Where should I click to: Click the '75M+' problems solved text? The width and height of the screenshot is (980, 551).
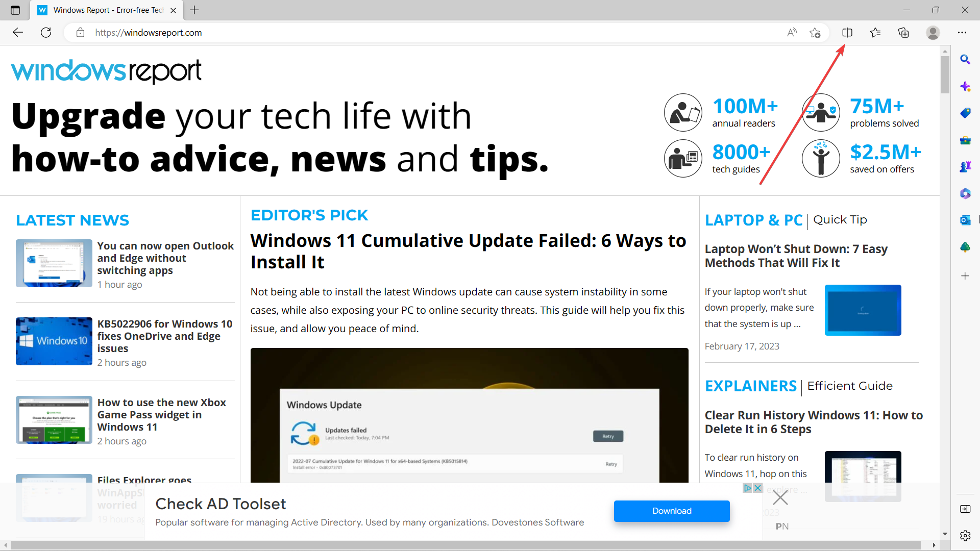coord(877,106)
